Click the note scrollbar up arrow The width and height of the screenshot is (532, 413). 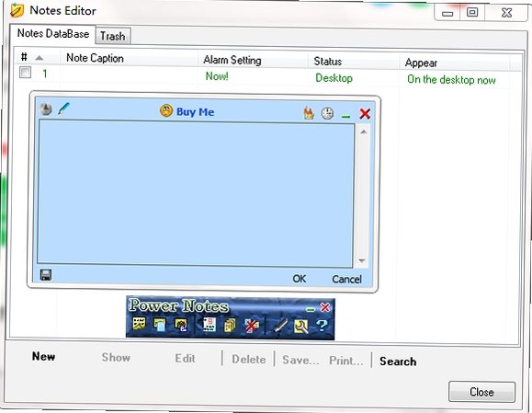pyautogui.click(x=363, y=132)
